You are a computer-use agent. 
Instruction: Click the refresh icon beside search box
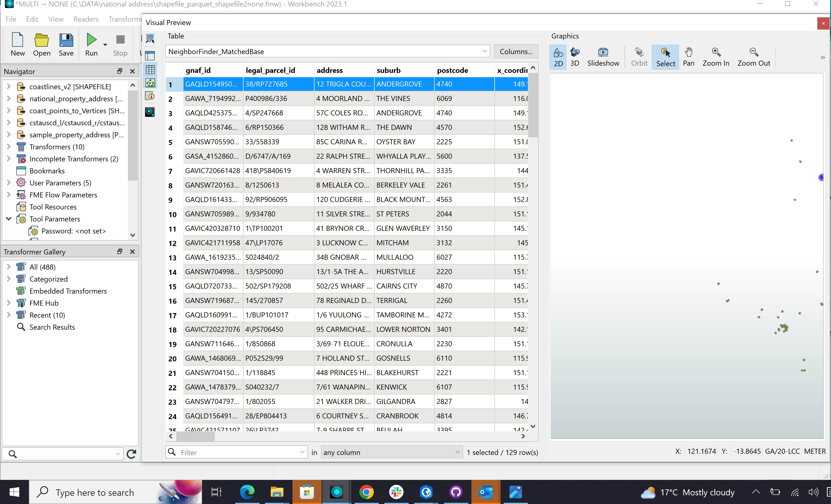pyautogui.click(x=131, y=454)
